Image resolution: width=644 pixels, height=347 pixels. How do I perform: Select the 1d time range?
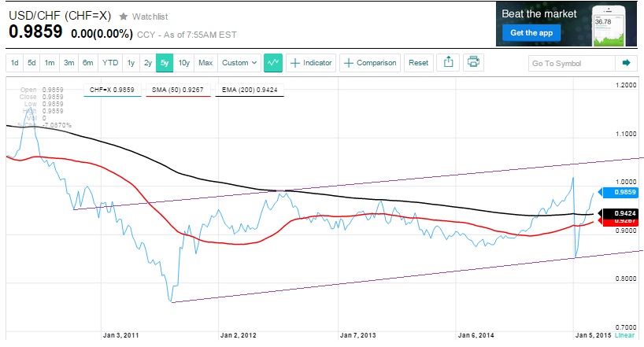[15, 63]
